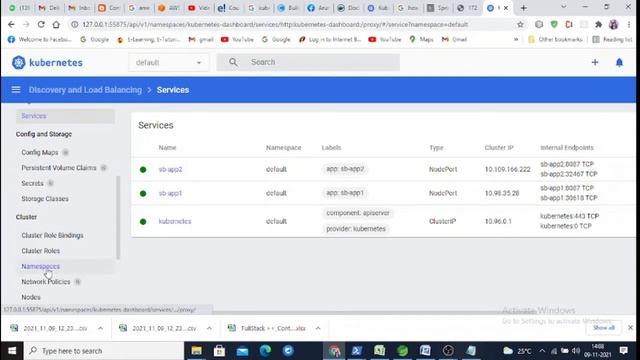Show hidden system tray icons

tap(542, 351)
